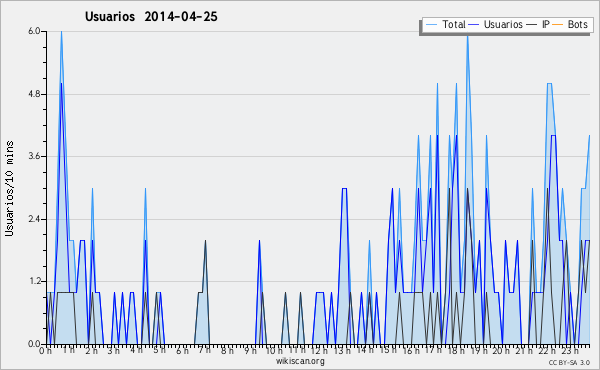Click the 18 h x-axis marker
Viewport: 600px width, 370px height.
pos(455,351)
